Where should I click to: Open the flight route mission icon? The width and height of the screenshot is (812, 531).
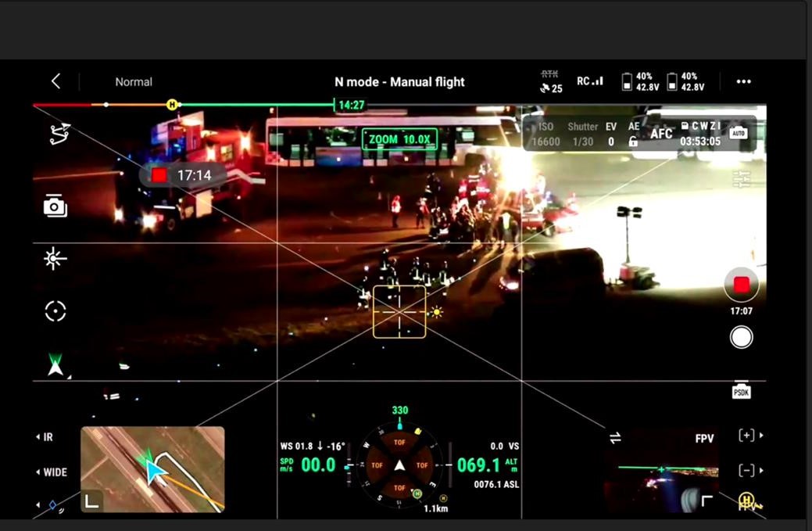(x=59, y=135)
